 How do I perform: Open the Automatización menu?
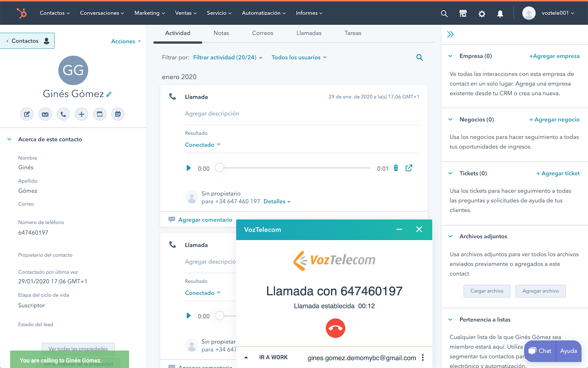click(264, 13)
